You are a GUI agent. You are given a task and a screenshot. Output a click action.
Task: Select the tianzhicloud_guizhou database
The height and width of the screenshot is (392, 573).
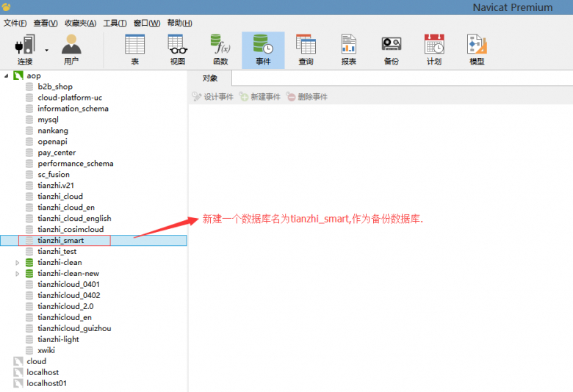74,328
